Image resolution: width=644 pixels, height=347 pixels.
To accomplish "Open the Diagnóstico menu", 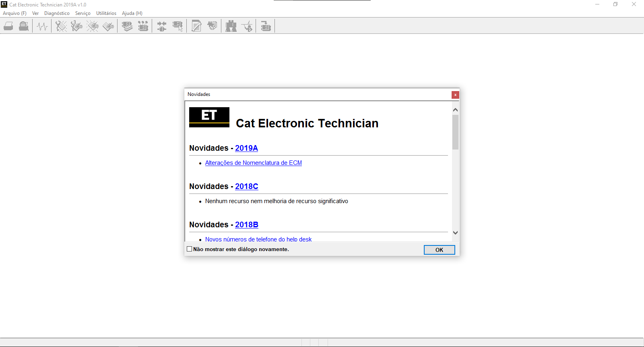I will (x=57, y=13).
